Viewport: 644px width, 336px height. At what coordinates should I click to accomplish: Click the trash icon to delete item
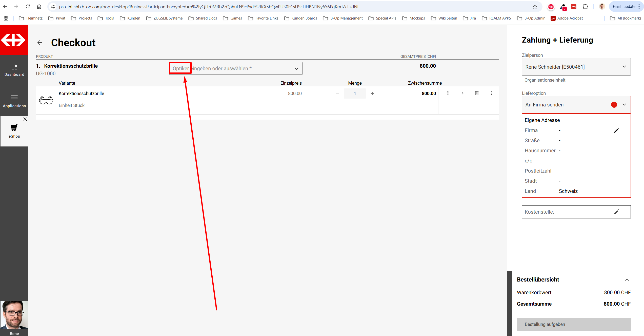point(477,93)
